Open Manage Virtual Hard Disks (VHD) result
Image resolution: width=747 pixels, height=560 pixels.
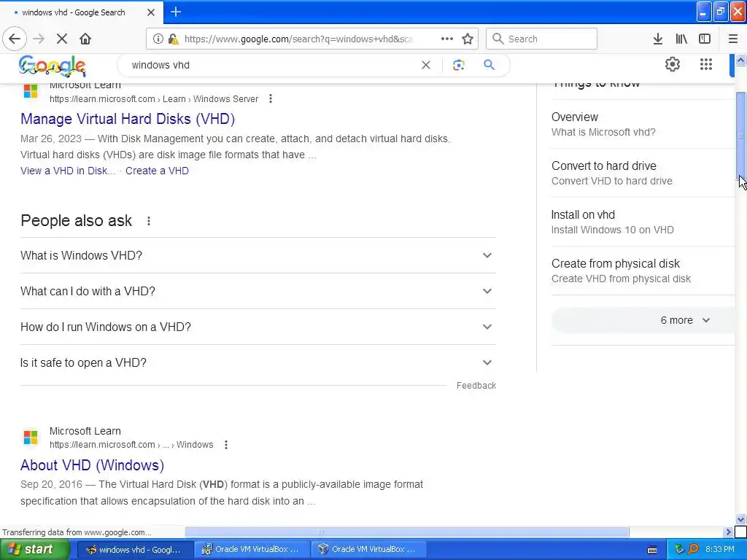pyautogui.click(x=128, y=119)
